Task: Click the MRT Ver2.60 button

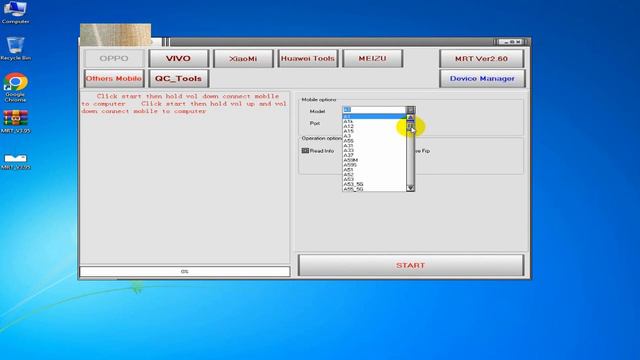Action: point(482,58)
